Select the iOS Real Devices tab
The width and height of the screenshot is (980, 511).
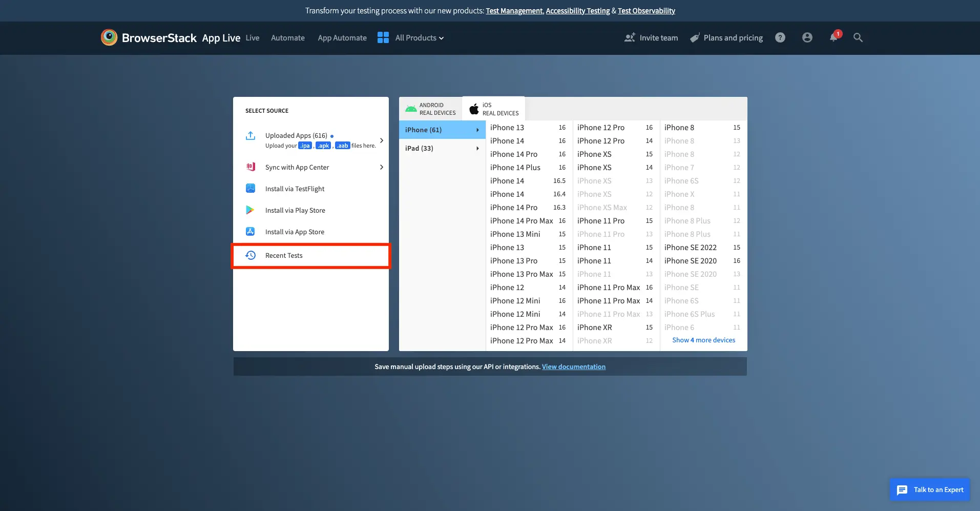coord(494,109)
